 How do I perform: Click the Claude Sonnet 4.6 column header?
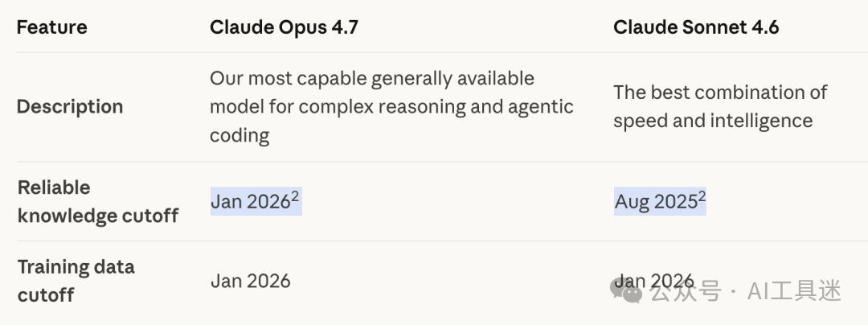[x=696, y=27]
